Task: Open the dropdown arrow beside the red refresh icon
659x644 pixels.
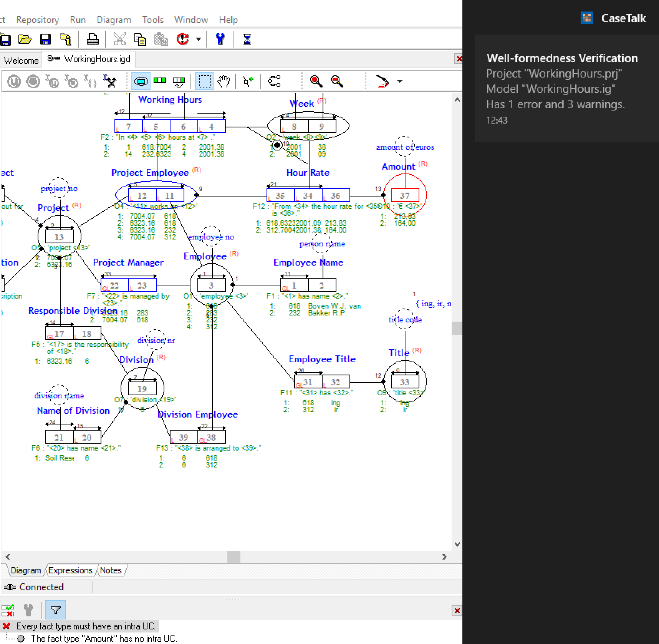Action: coord(199,39)
